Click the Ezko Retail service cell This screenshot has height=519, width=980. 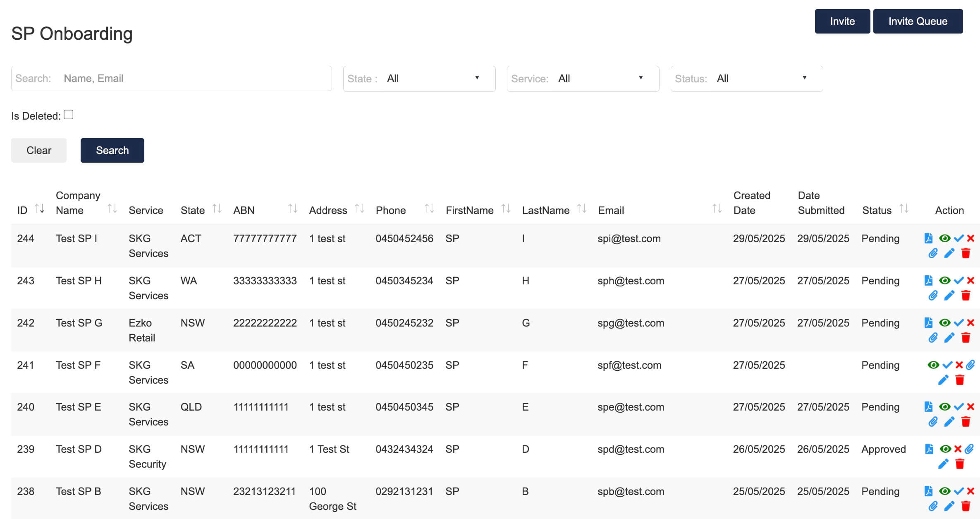click(142, 330)
